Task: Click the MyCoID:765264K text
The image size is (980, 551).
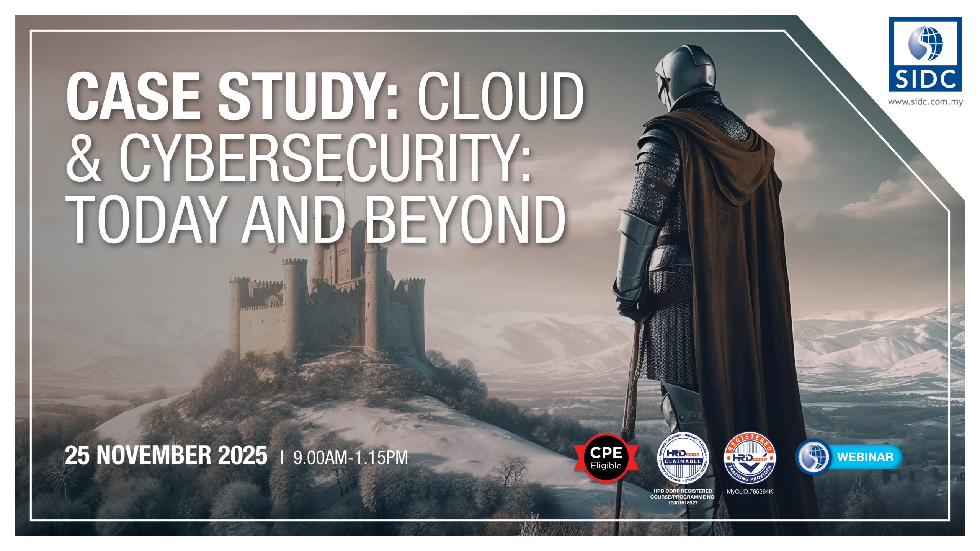Action: tap(750, 492)
